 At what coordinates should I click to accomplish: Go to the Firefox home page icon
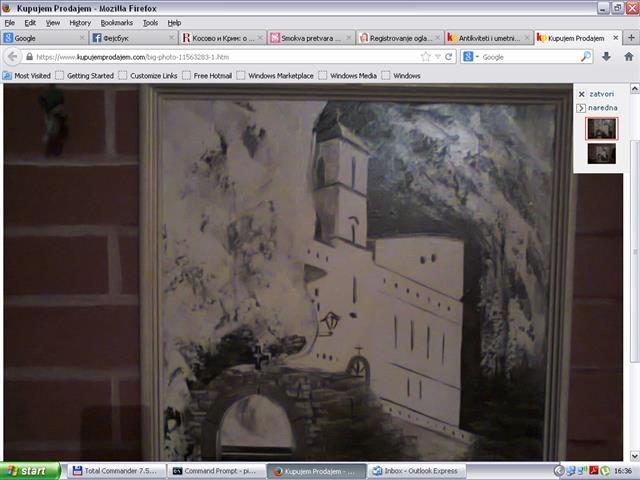coord(629,57)
